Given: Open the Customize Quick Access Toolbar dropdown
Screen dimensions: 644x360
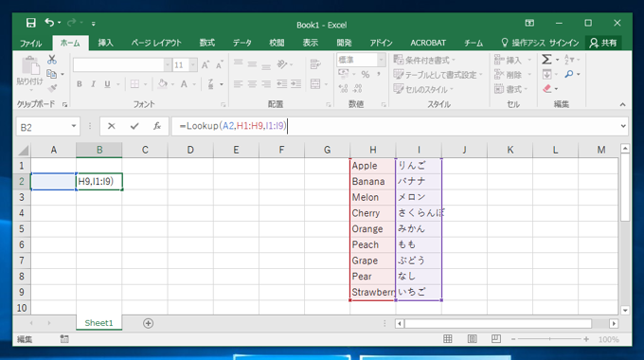Looking at the screenshot, I should pos(94,24).
